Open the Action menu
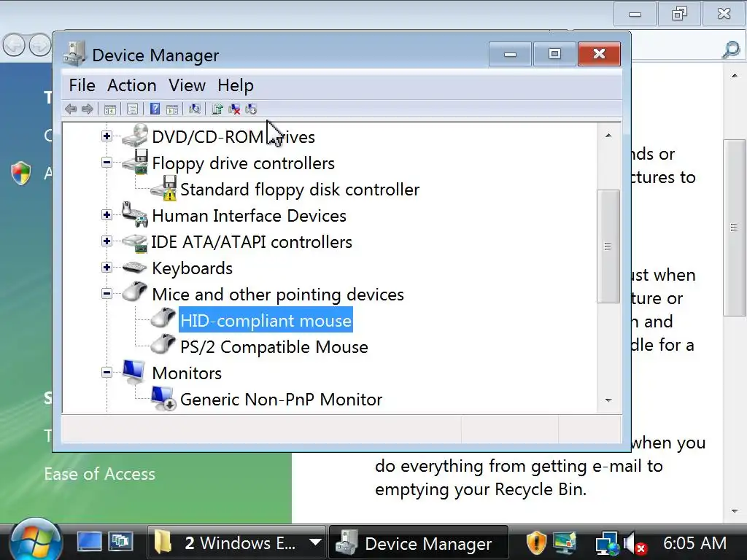Viewport: 747px width, 560px height. point(132,85)
